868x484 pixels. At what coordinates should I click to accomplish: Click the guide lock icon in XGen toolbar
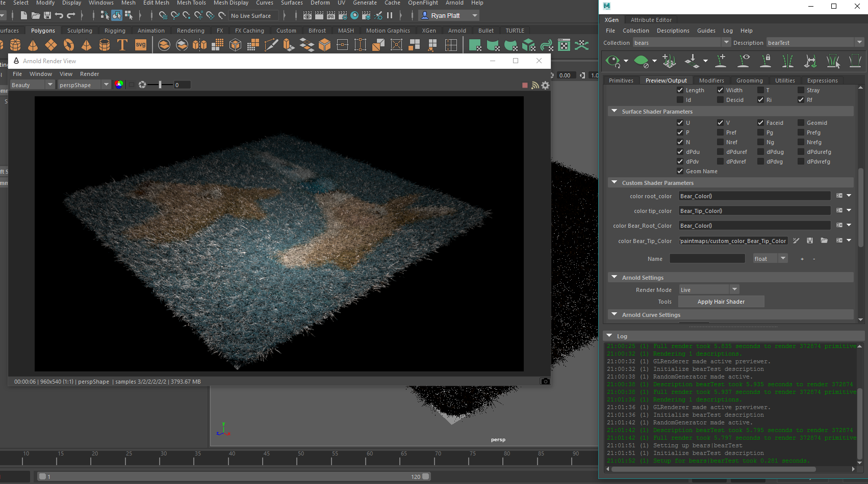(765, 62)
